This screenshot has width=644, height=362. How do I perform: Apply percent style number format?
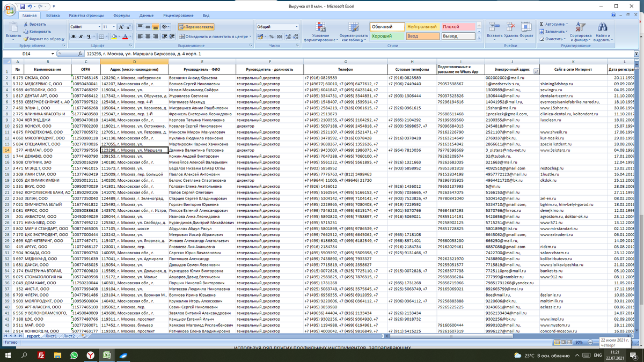coord(272,36)
